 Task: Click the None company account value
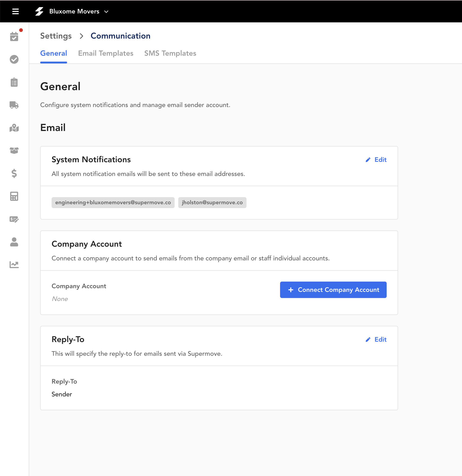[x=60, y=299]
